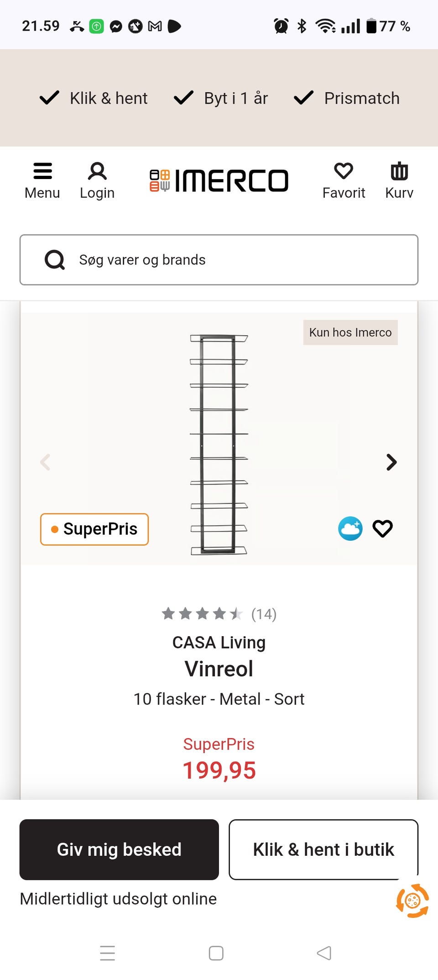Viewport: 438px width, 980px height.
Task: Click the Giv mig besked button
Action: [x=119, y=849]
